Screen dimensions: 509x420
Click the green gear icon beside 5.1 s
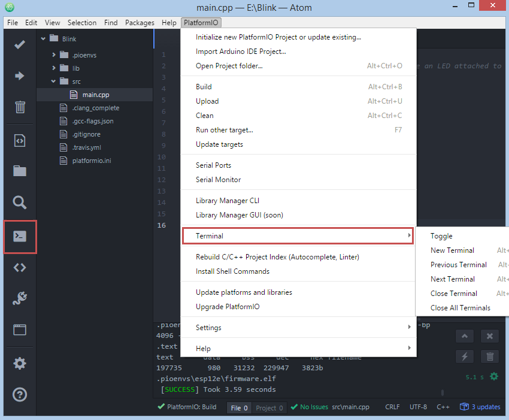tap(494, 376)
